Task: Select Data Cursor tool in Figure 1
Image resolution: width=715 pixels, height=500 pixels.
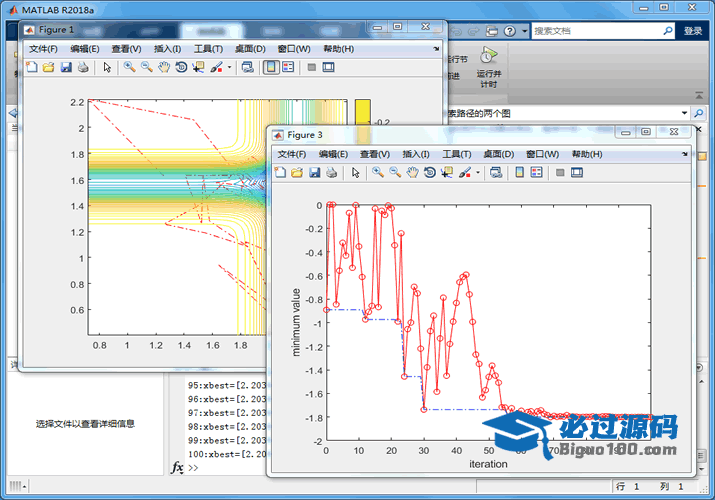Action: click(x=198, y=67)
